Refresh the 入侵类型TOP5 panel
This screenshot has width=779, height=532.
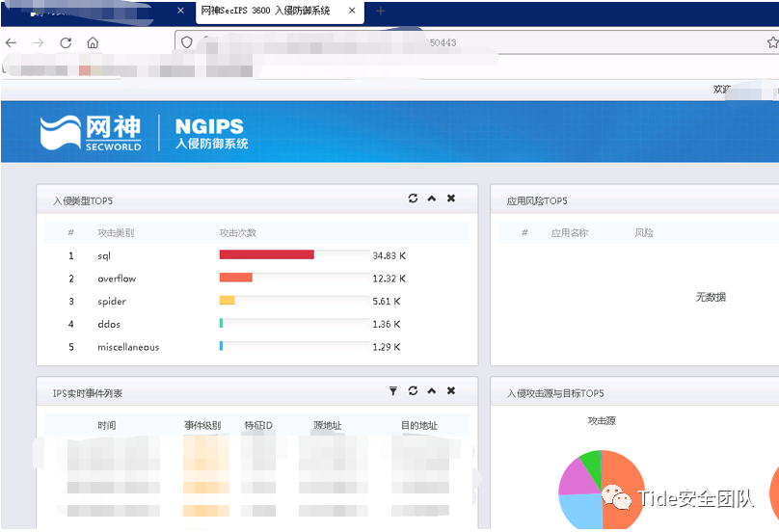pyautogui.click(x=413, y=199)
